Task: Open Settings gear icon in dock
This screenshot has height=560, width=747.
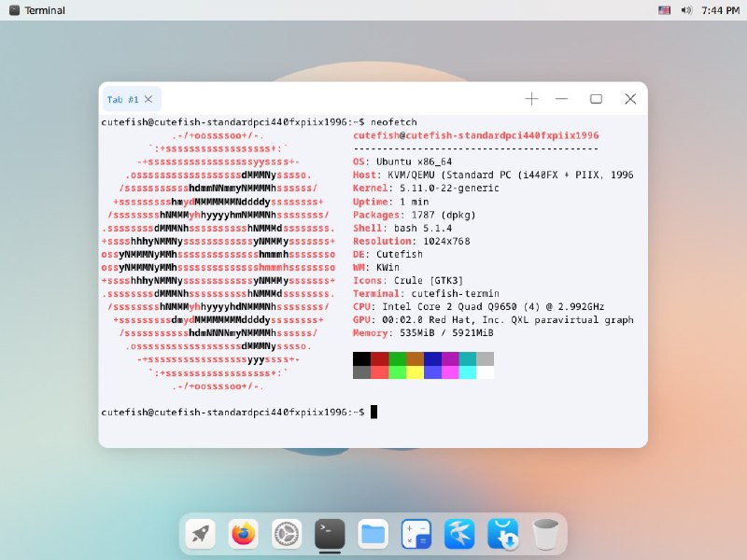Action: click(287, 534)
